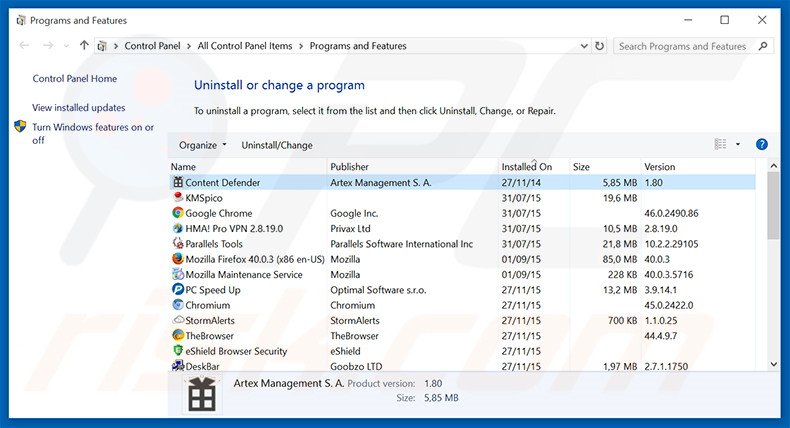Click Goobzo LTD publisher cell
This screenshot has width=790, height=428.
356,366
